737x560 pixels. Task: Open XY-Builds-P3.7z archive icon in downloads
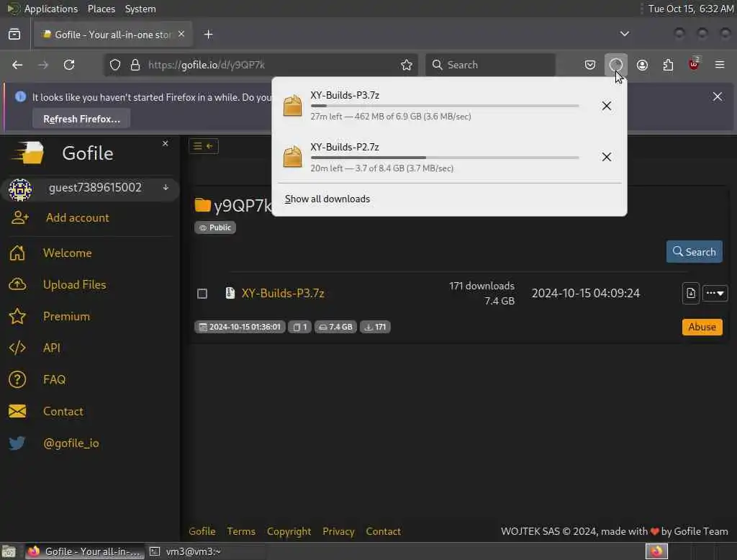(292, 105)
